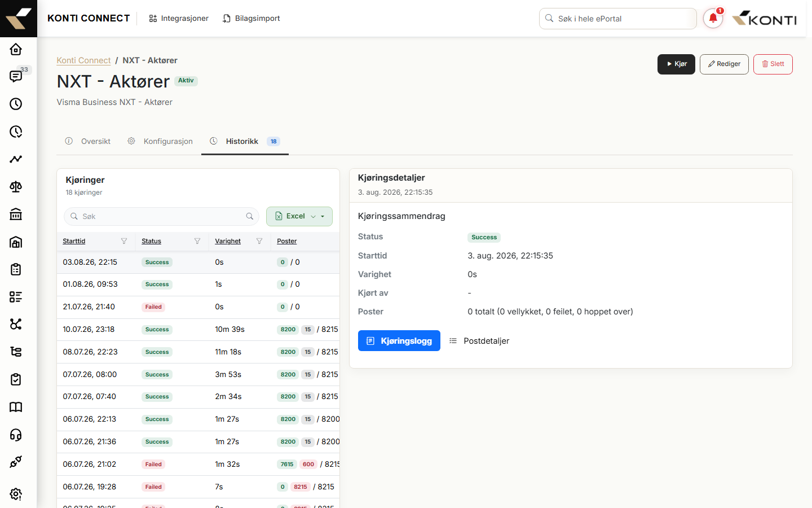Open the clipboard checkmark icon in the sidebar
812x508 pixels.
pos(16,379)
